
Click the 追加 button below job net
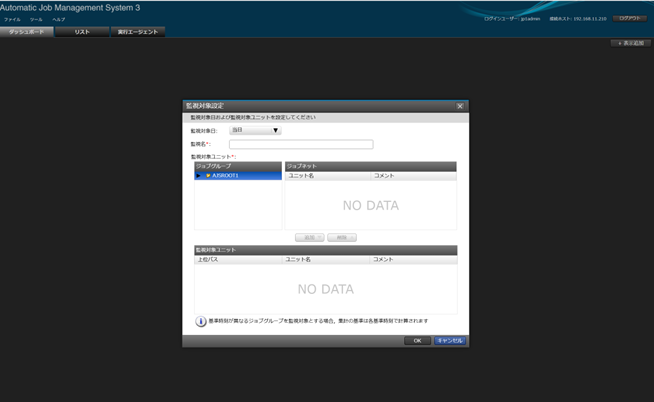pyautogui.click(x=310, y=237)
